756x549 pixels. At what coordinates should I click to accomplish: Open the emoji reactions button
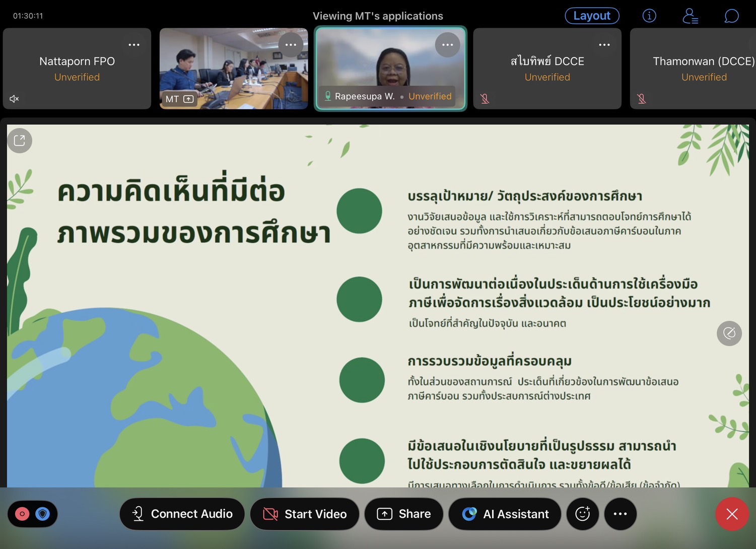[x=582, y=514]
